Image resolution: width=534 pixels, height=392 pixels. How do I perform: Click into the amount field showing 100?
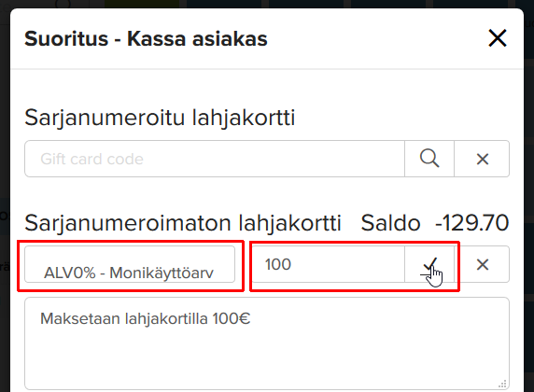(x=328, y=264)
